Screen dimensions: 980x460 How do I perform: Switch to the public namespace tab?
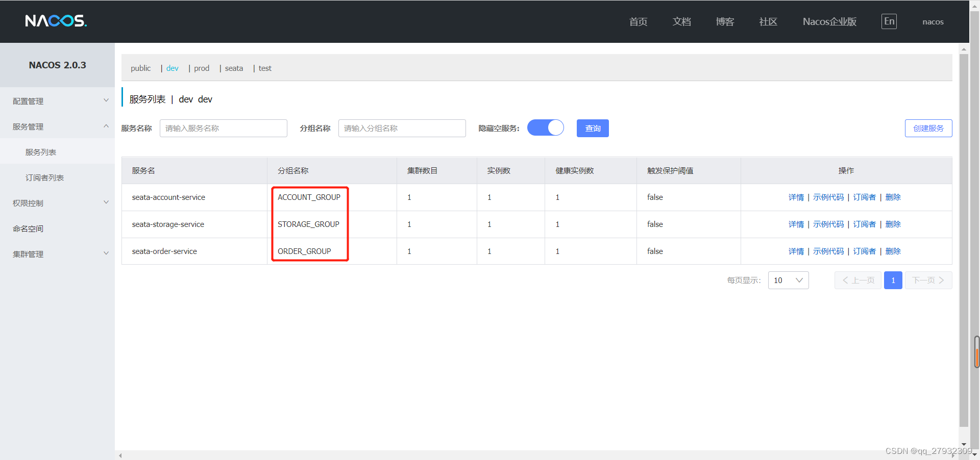click(x=140, y=68)
